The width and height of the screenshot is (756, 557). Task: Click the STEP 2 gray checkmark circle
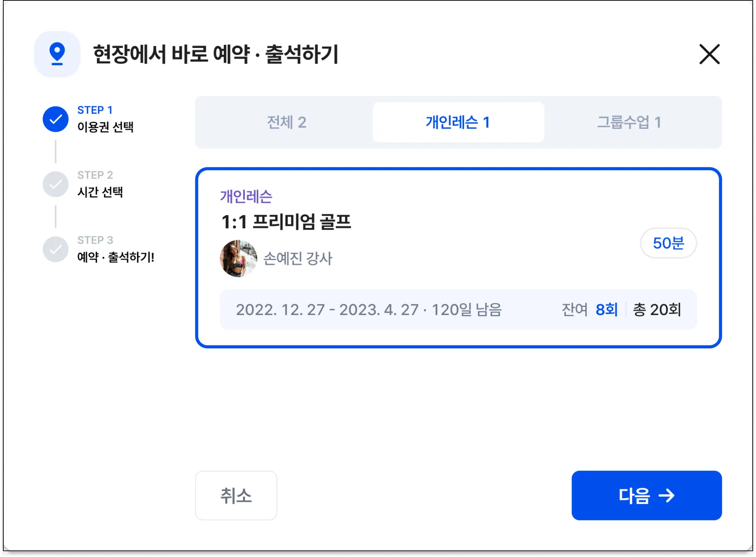pos(56,184)
